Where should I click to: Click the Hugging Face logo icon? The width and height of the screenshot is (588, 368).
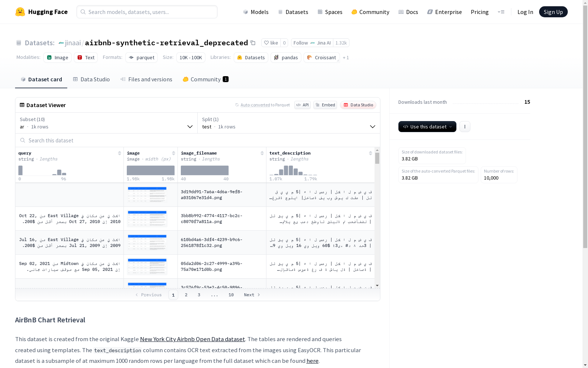(20, 12)
